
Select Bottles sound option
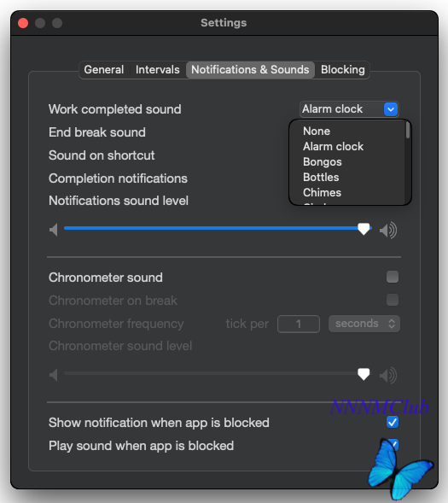point(321,178)
